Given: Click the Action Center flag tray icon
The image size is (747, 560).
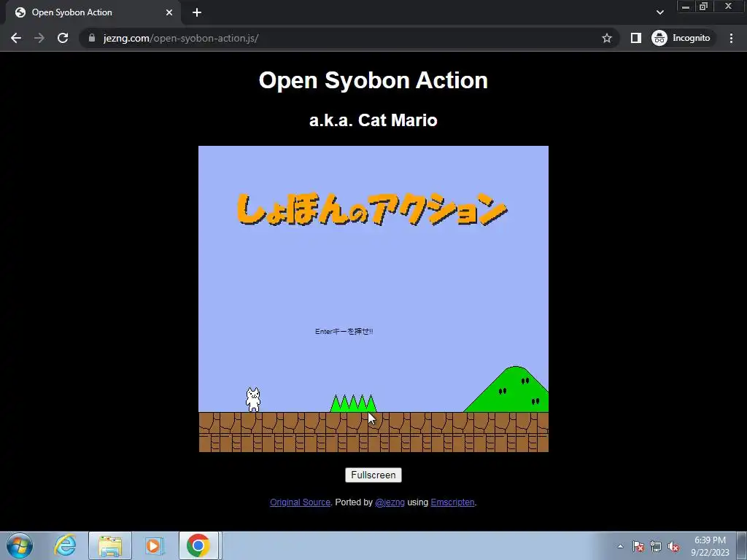Looking at the screenshot, I should tap(638, 546).
